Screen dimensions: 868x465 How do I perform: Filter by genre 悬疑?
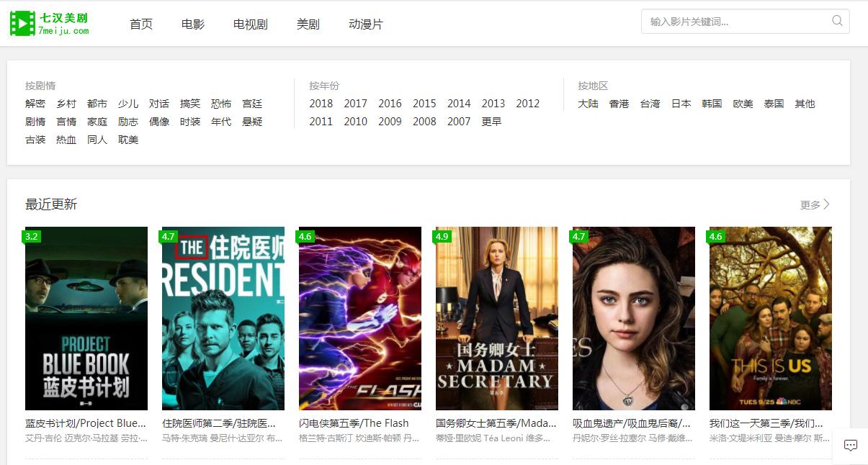point(252,122)
